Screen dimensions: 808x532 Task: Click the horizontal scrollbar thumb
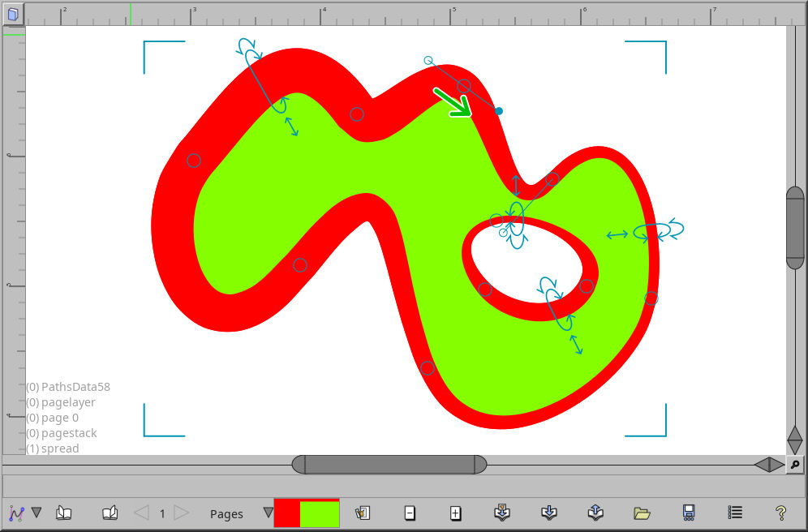pyautogui.click(x=388, y=464)
